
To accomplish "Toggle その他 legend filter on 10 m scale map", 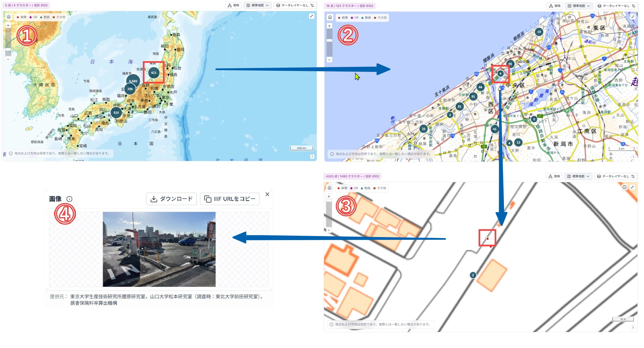I will coord(380,188).
